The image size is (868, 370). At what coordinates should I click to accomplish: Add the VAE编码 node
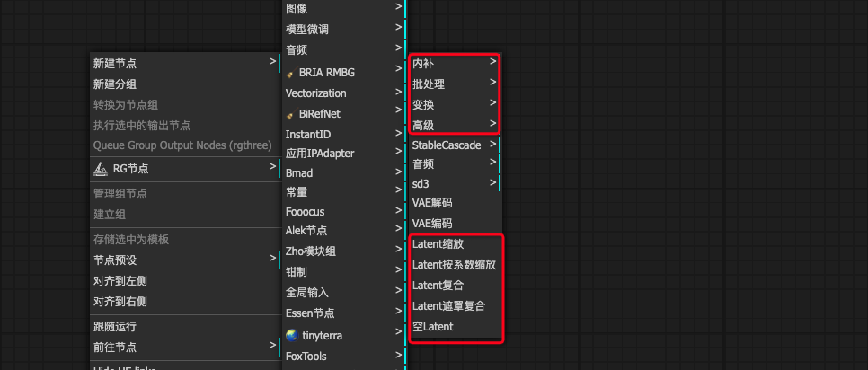(x=455, y=224)
